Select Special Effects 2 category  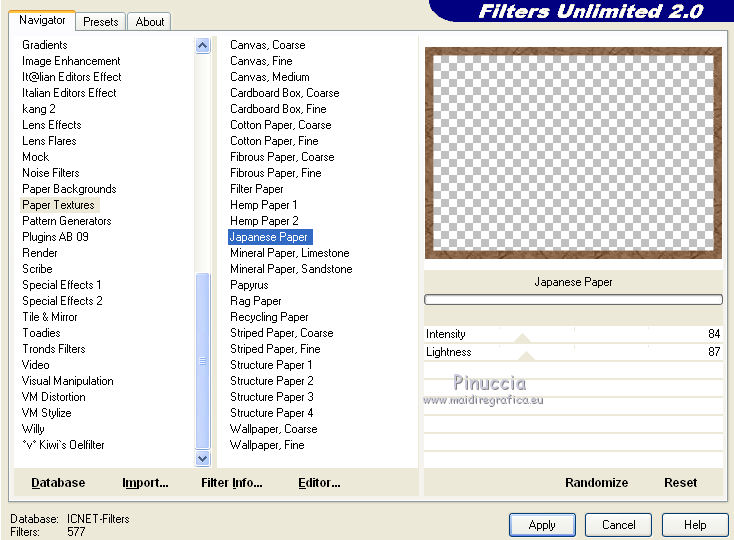point(62,301)
